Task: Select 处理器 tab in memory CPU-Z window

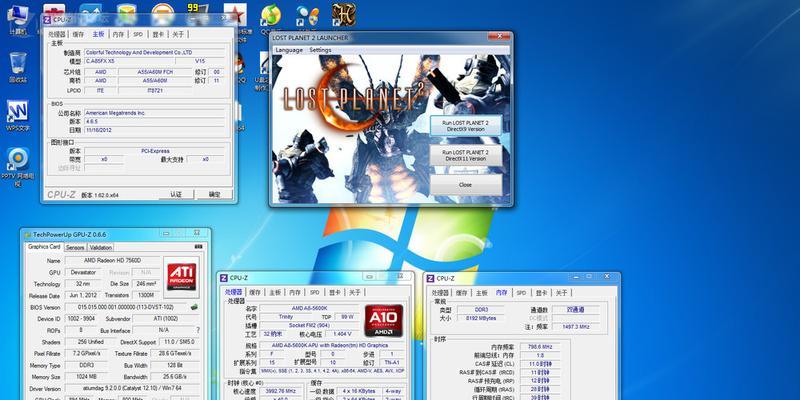Action: point(440,293)
